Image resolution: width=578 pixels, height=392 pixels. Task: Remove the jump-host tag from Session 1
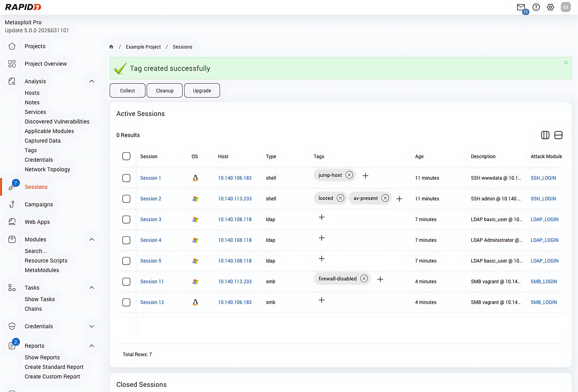349,175
